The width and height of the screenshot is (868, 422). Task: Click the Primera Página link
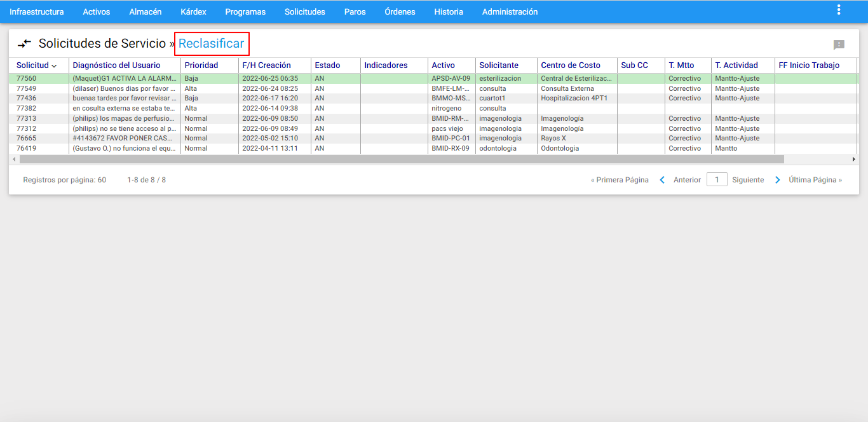coord(620,180)
